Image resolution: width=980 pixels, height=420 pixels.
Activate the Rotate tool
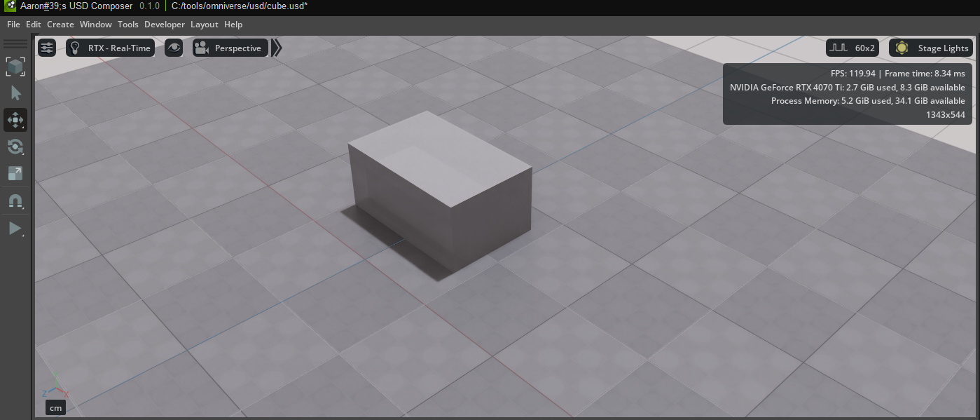(x=15, y=147)
